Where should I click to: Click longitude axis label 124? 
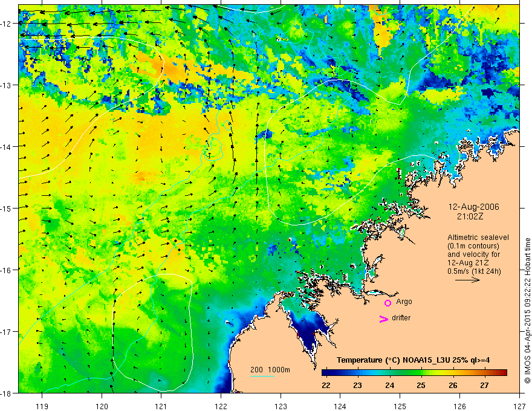point(340,406)
